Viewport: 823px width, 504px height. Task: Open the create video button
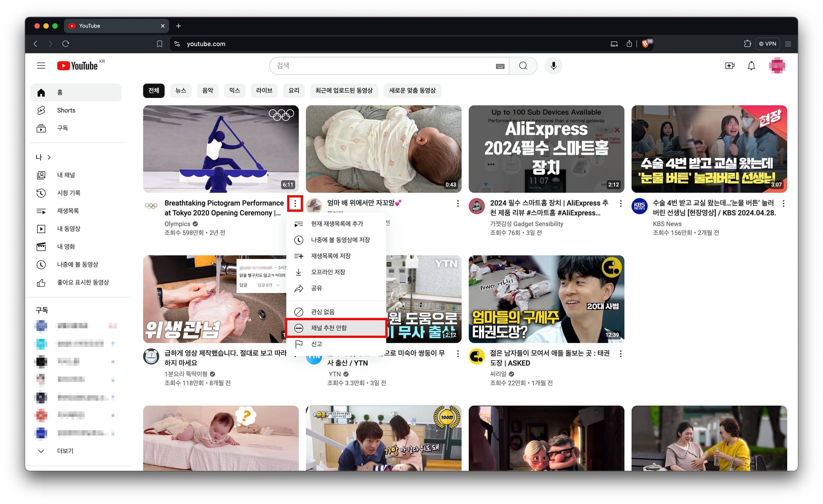[x=730, y=66]
